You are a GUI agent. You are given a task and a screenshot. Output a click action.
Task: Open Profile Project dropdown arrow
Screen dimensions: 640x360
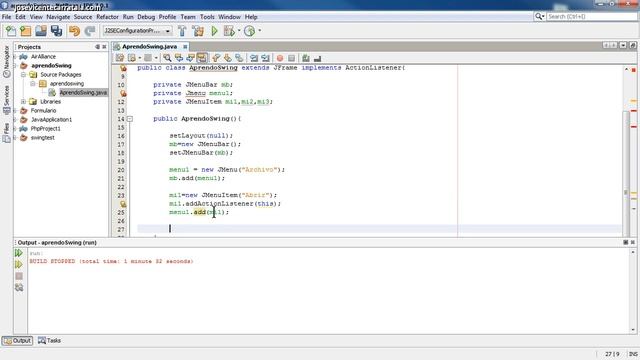pos(259,31)
